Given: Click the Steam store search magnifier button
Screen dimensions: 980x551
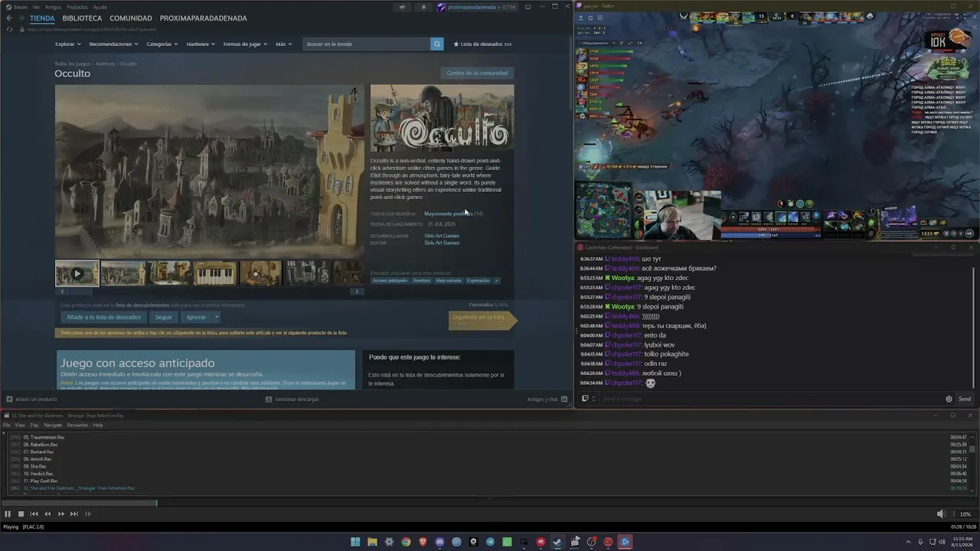Looking at the screenshot, I should (x=437, y=44).
